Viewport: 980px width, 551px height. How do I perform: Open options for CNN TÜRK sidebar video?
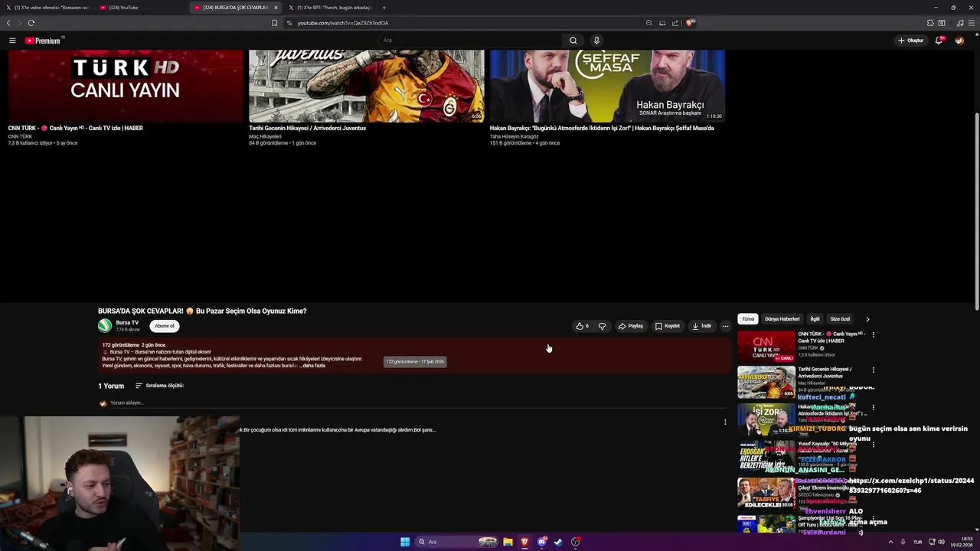(873, 334)
